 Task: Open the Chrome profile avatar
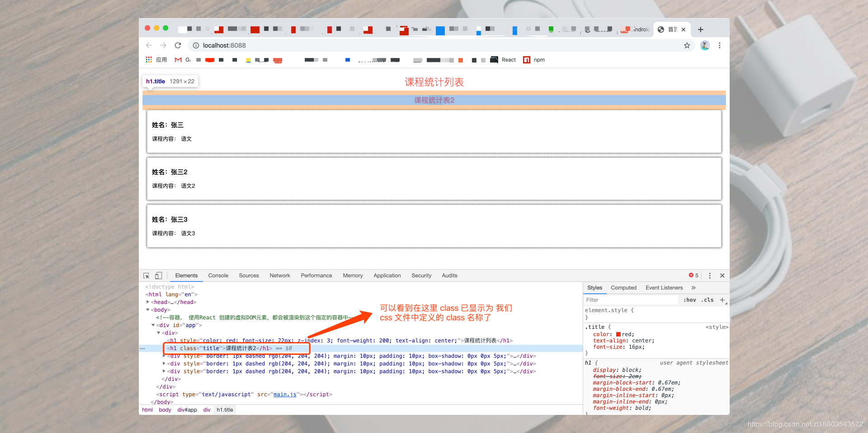coord(705,45)
